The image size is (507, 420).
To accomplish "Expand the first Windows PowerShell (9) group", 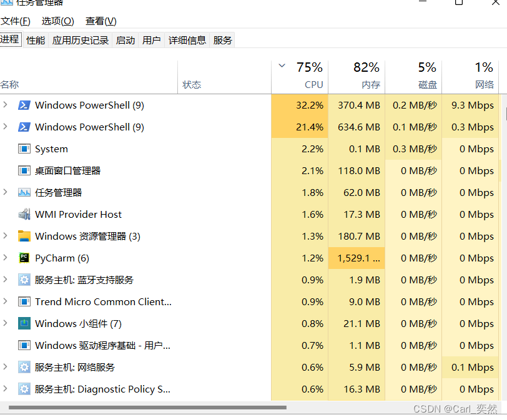I will tap(5, 105).
